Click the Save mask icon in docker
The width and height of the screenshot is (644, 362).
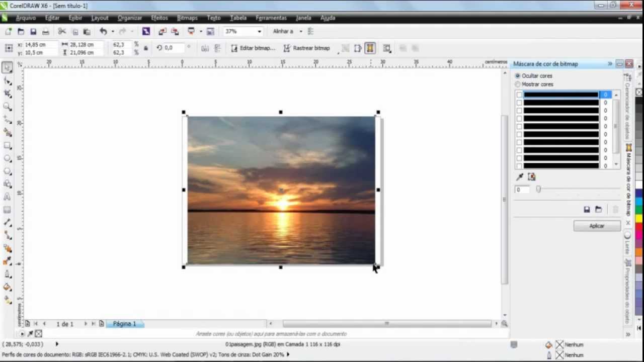pos(587,209)
